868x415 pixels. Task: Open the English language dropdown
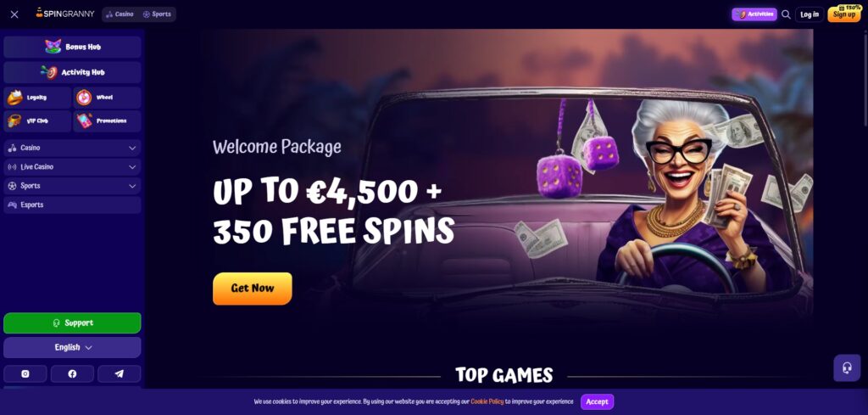(72, 347)
